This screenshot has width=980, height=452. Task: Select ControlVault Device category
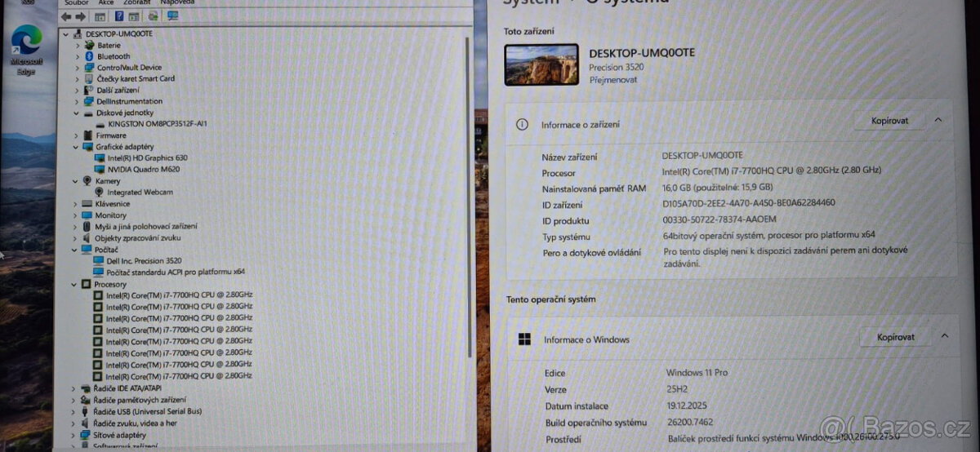point(129,67)
